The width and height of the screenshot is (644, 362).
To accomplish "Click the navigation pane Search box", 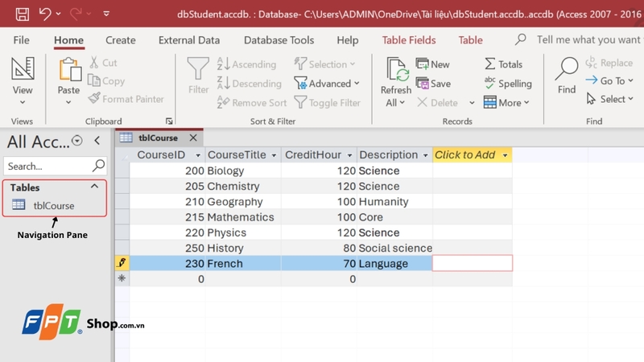I will [x=48, y=166].
